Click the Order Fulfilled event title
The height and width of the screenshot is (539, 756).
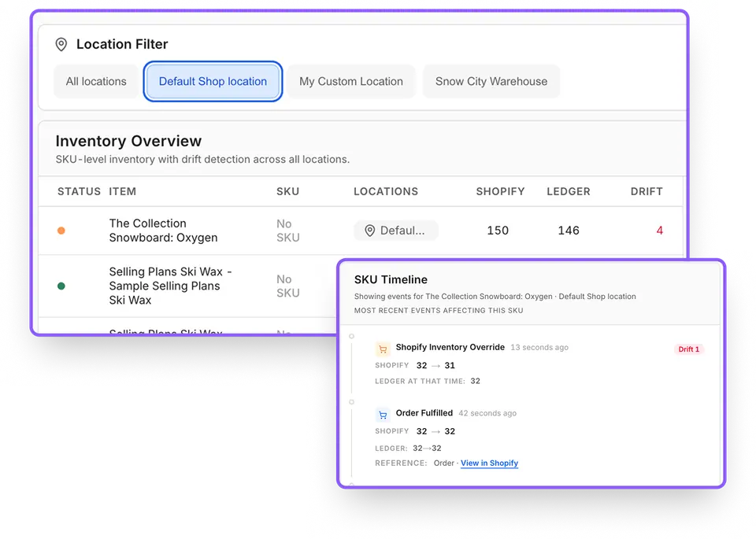click(x=424, y=413)
